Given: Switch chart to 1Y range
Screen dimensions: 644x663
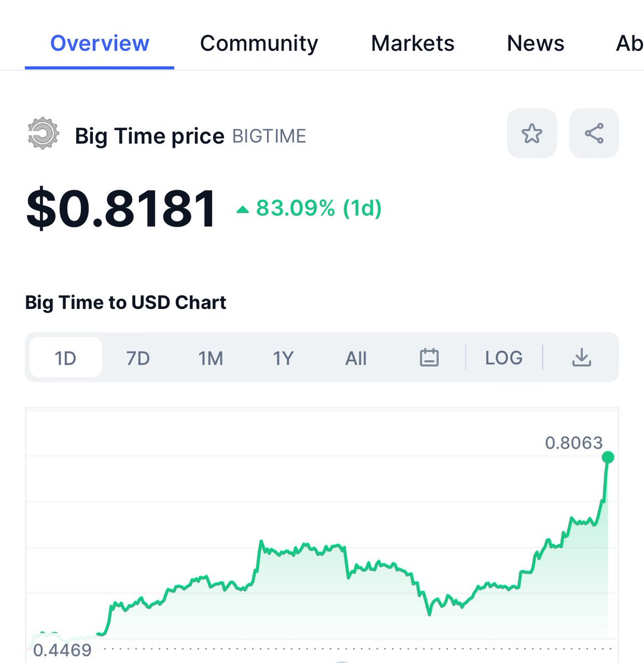Looking at the screenshot, I should pyautogui.click(x=283, y=358).
